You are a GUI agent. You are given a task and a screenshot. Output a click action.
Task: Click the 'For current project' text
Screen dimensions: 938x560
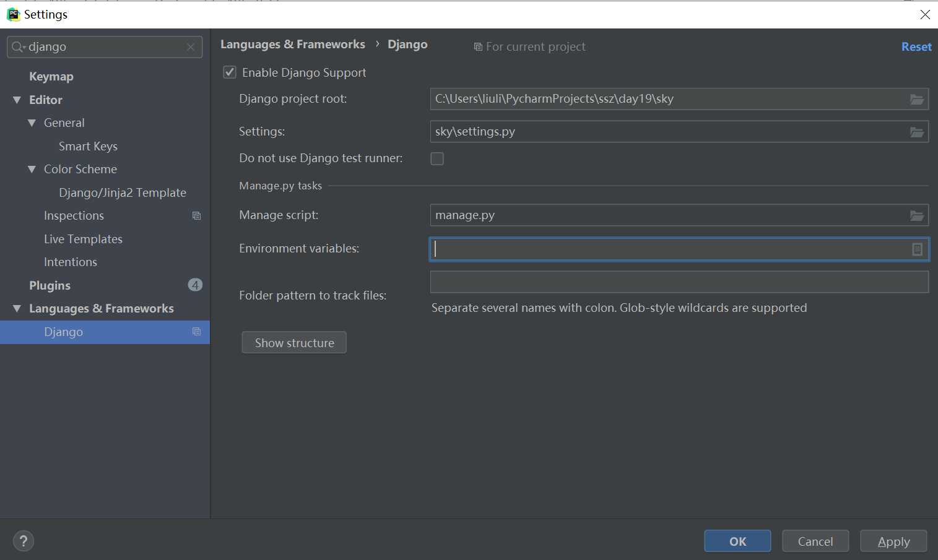click(536, 47)
